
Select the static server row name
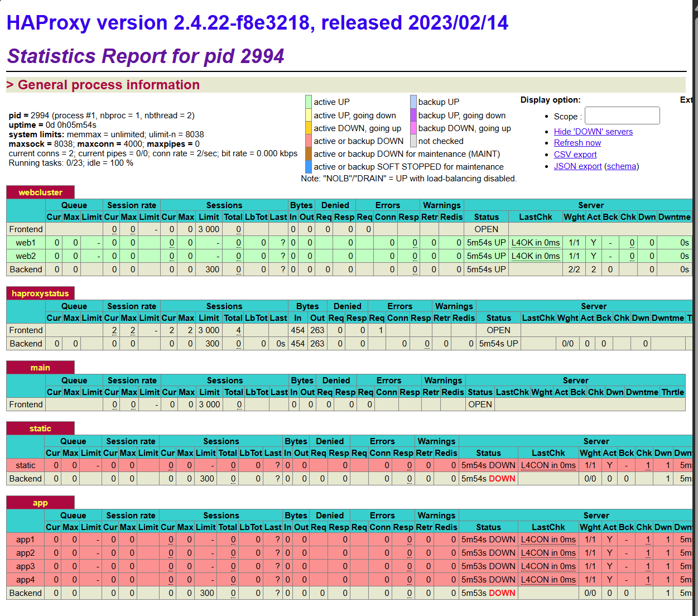tap(26, 465)
